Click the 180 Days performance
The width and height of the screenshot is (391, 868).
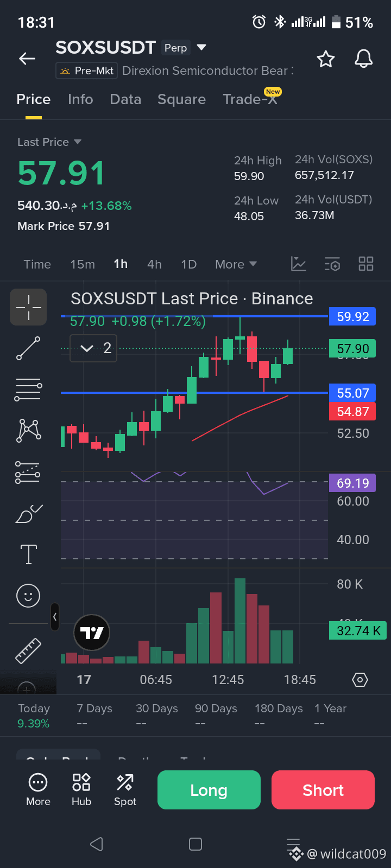[x=279, y=716]
